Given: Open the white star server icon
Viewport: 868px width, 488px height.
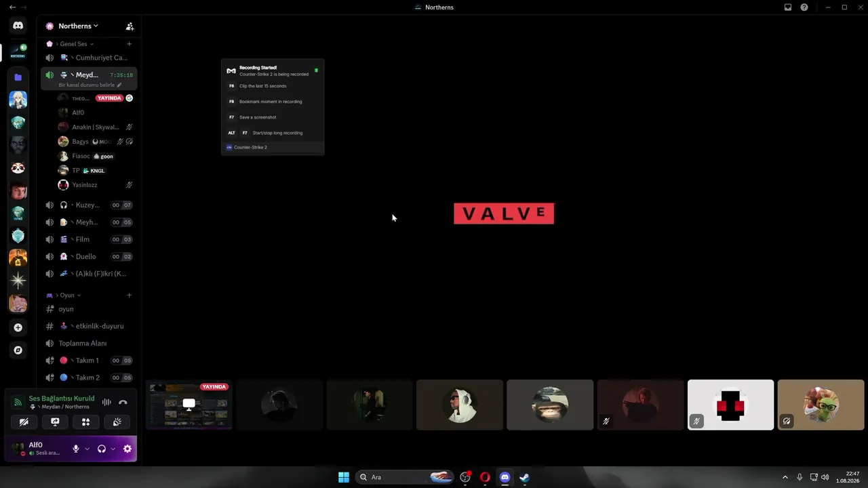Looking at the screenshot, I should click(18, 281).
